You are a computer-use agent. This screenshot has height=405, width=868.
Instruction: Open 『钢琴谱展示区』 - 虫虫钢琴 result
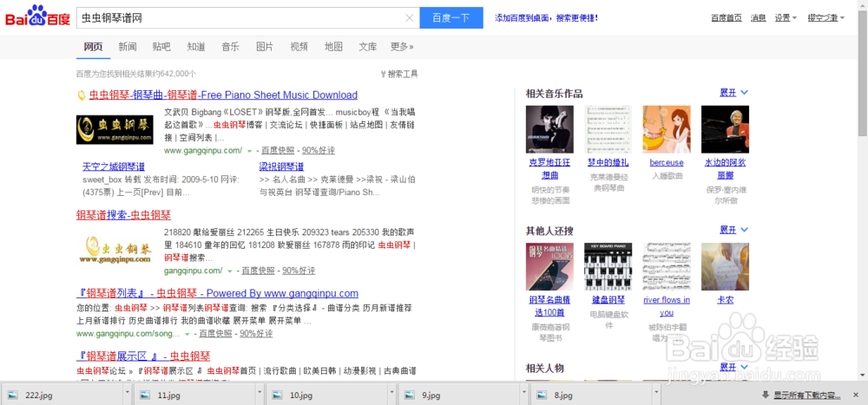pyautogui.click(x=143, y=356)
